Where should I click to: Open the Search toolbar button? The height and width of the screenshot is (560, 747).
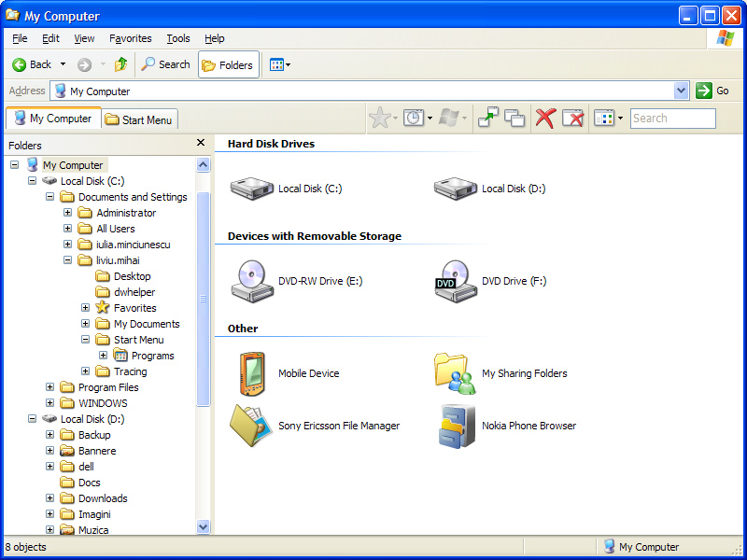click(166, 64)
